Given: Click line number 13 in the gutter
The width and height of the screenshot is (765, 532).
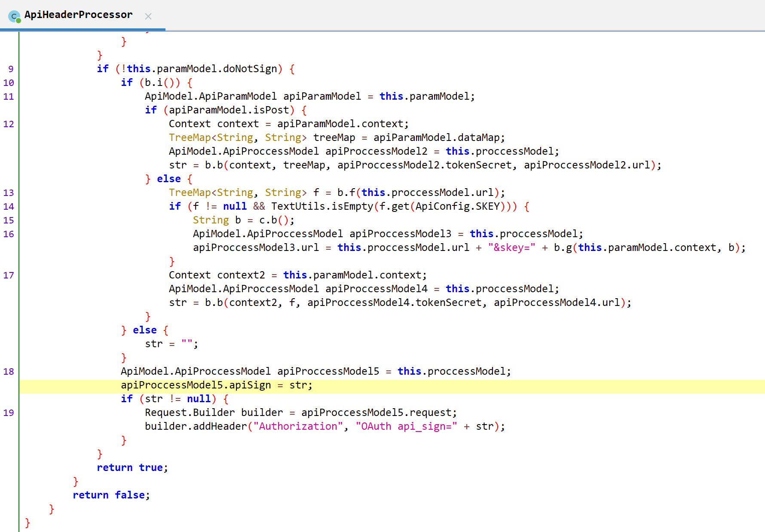Looking at the screenshot, I should 9,193.
